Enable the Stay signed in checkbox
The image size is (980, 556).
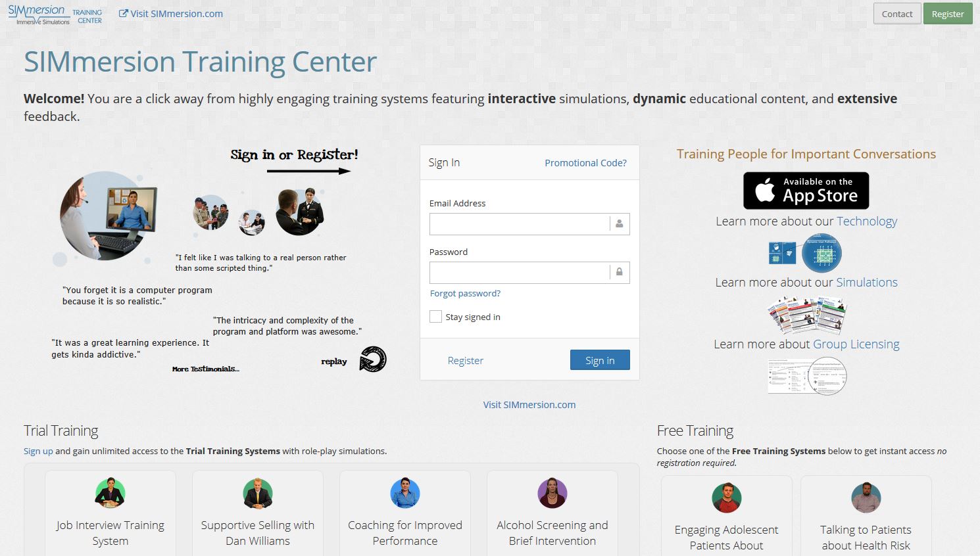point(435,317)
